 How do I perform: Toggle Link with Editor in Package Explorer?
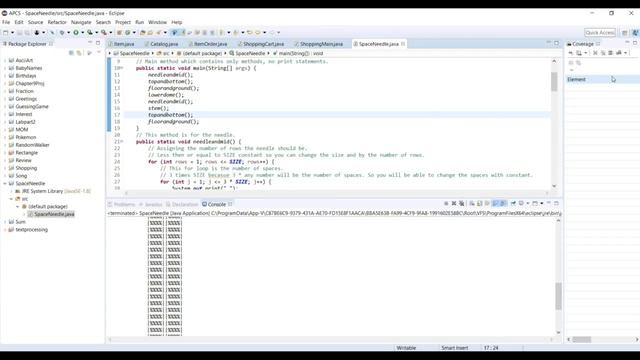79,53
